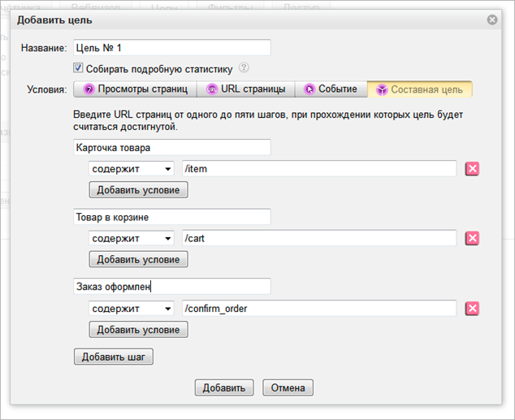Toggle Собирать подробную статистику checkbox

pos(79,69)
